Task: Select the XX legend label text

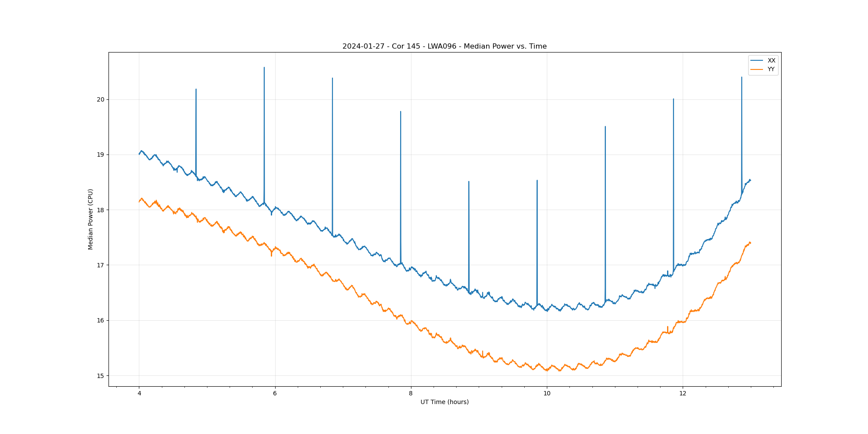Action: point(771,61)
